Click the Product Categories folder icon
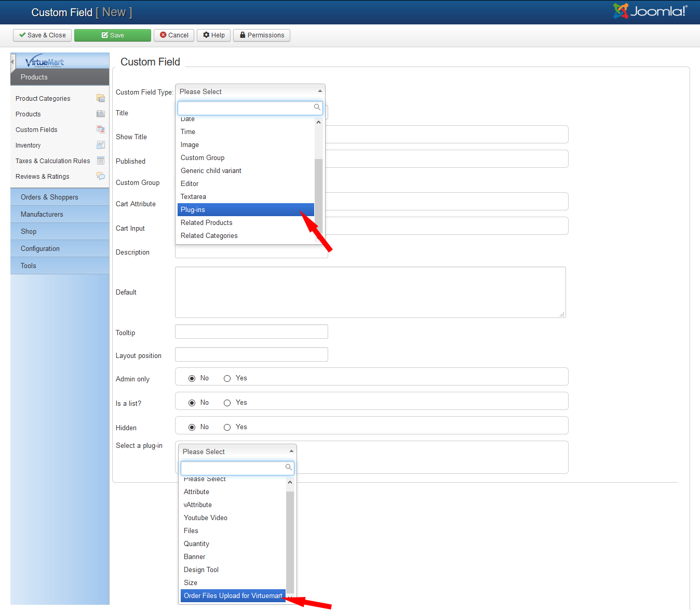The height and width of the screenshot is (610, 700). (x=101, y=98)
